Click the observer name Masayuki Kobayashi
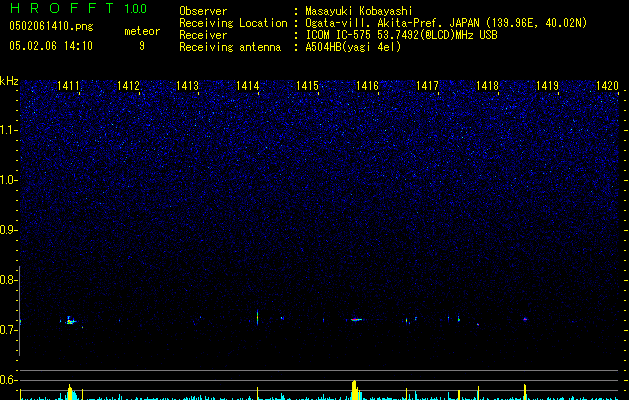The image size is (629, 400). click(x=359, y=11)
